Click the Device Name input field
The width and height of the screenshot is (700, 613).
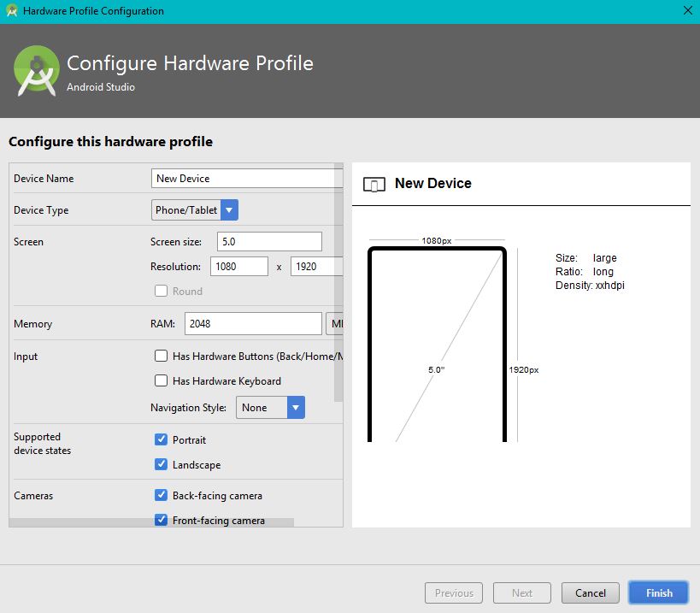[x=247, y=179]
